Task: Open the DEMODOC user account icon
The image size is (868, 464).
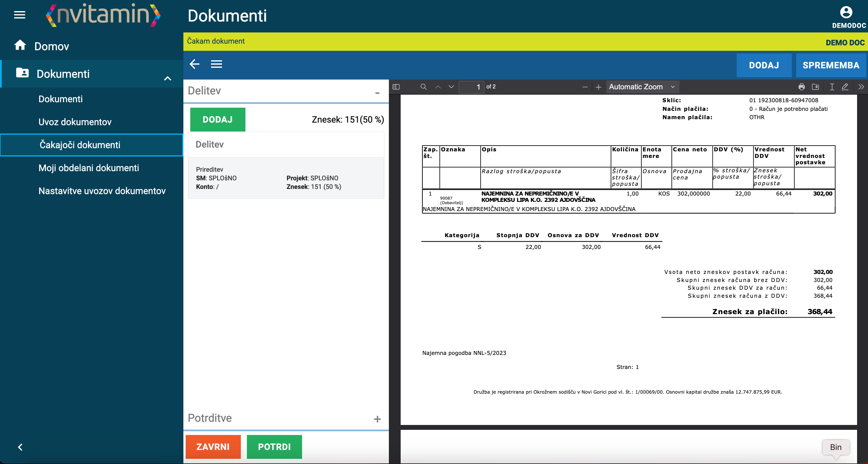Action: 846,13
